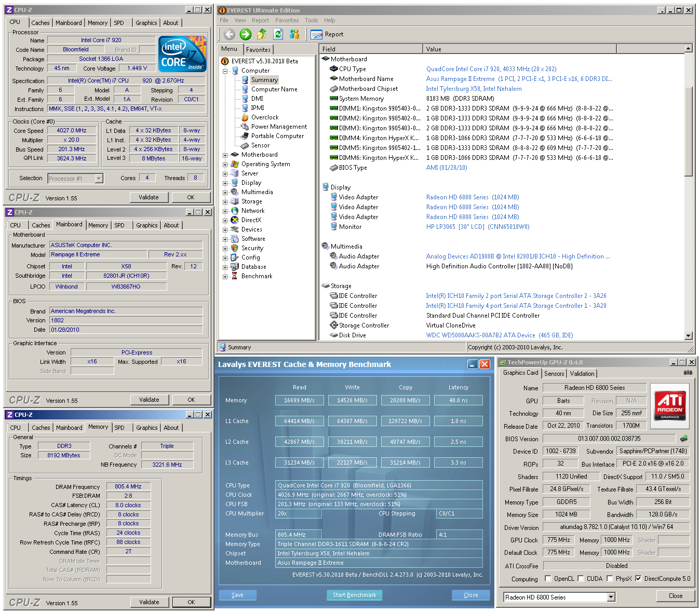Image resolution: width=700 pixels, height=613 pixels.
Task: Select Overclock flame icon in EVEREST tree
Action: click(245, 117)
